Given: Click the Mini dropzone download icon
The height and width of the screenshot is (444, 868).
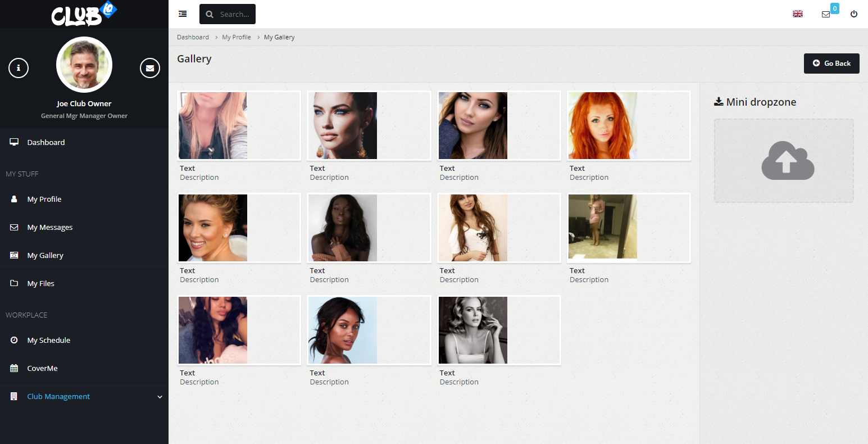Looking at the screenshot, I should [x=719, y=102].
